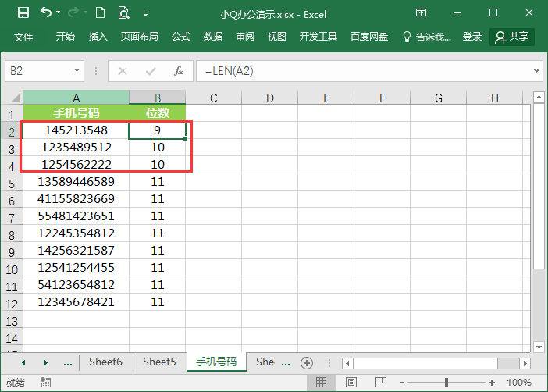Image resolution: width=548 pixels, height=392 pixels.
Task: Click the Cancel X icon in formula bar
Action: (x=123, y=71)
